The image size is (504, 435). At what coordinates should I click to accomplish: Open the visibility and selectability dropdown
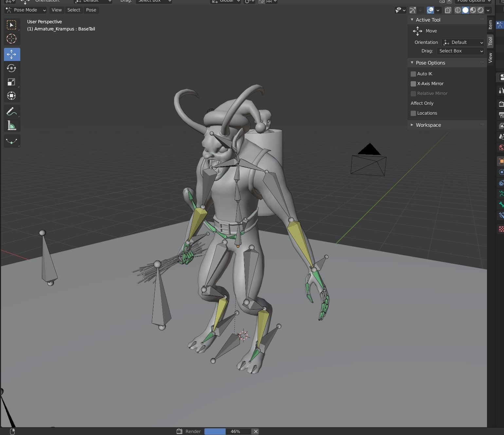tap(400, 10)
